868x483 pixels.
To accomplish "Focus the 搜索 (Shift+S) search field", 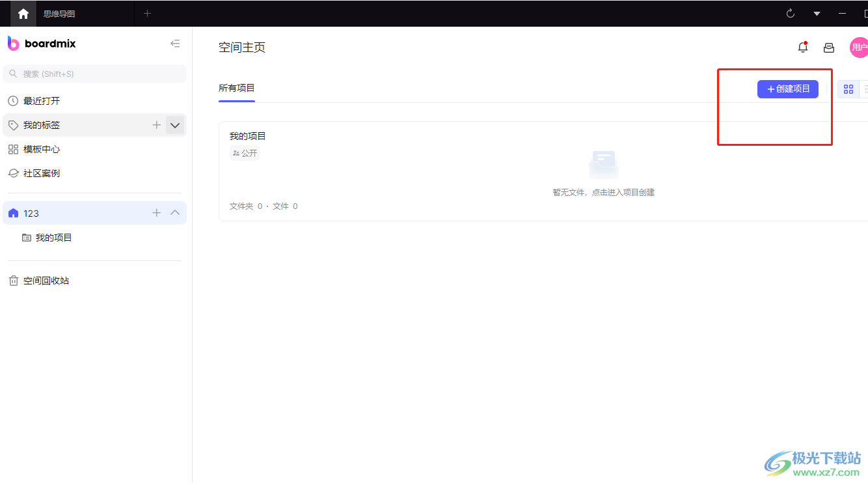I will 94,74.
